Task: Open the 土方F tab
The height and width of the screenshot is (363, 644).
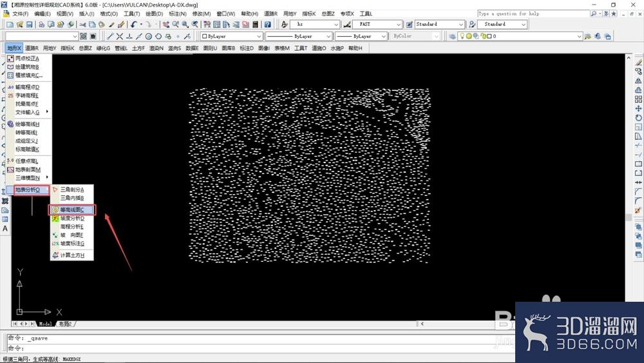Action: tap(138, 48)
